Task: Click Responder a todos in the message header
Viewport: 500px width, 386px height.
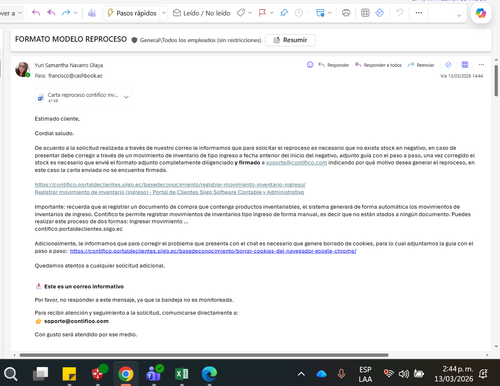Action: [x=379, y=65]
